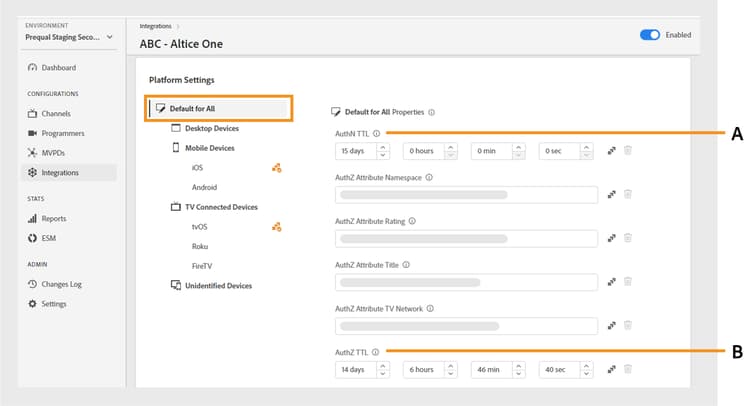Select Desktop Devices in the platform tree
The height and width of the screenshot is (406, 750).
[x=211, y=129]
